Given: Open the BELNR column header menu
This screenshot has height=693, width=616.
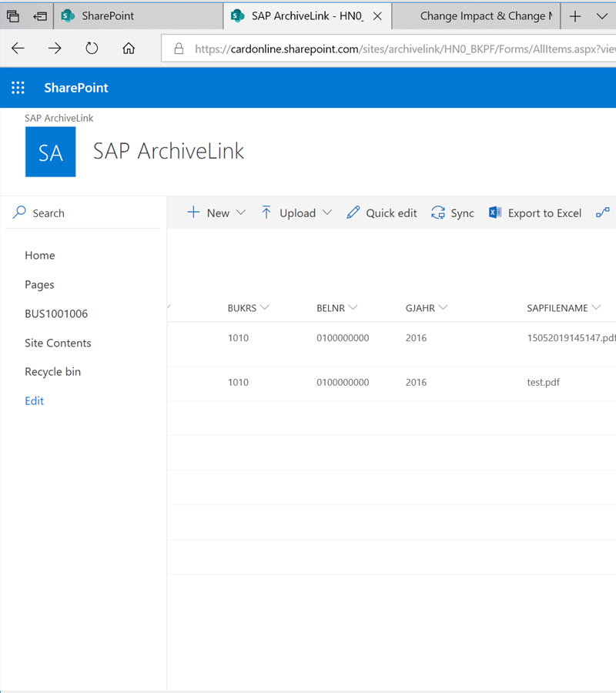Looking at the screenshot, I should click(x=337, y=308).
